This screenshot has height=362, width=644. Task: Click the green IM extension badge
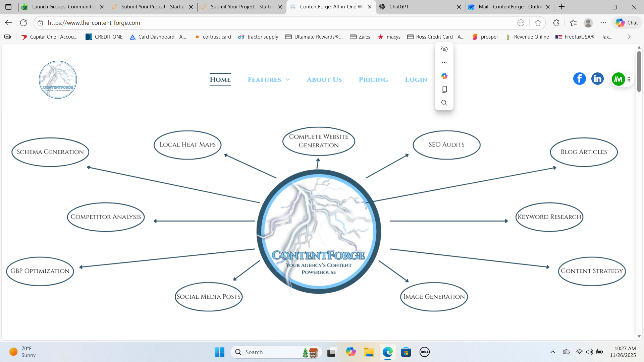pyautogui.click(x=618, y=79)
